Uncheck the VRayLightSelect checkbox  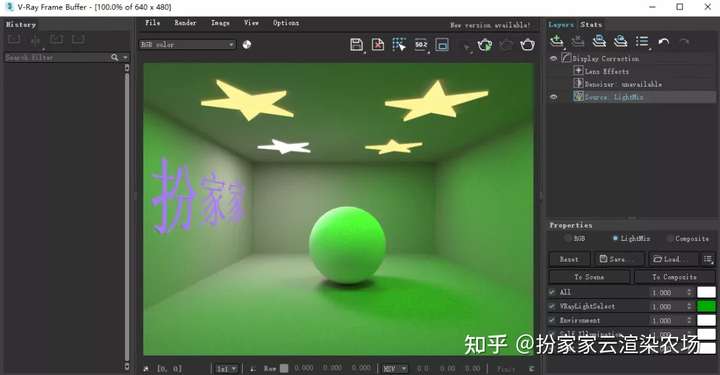click(552, 306)
